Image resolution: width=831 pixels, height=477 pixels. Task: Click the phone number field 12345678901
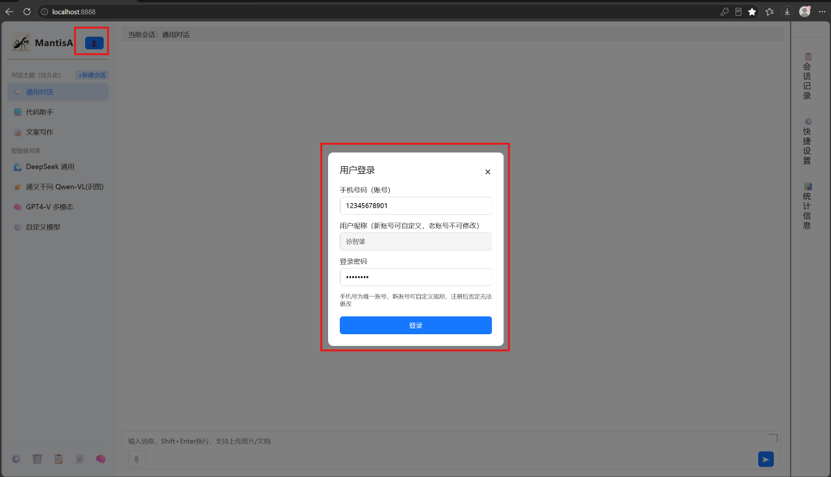(x=416, y=206)
